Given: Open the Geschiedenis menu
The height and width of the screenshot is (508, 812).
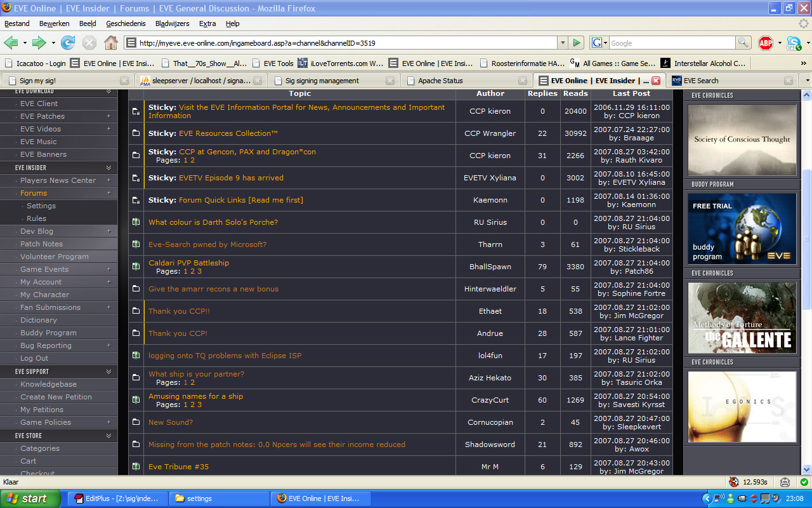Looking at the screenshot, I should [126, 23].
